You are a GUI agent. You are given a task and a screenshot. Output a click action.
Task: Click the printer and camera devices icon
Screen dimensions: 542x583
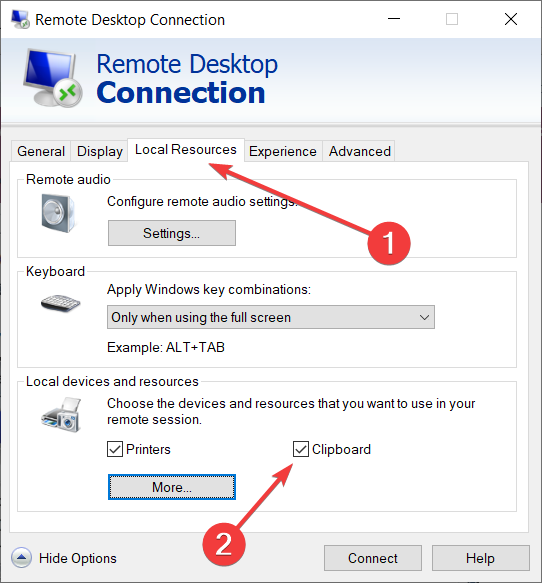click(61, 414)
